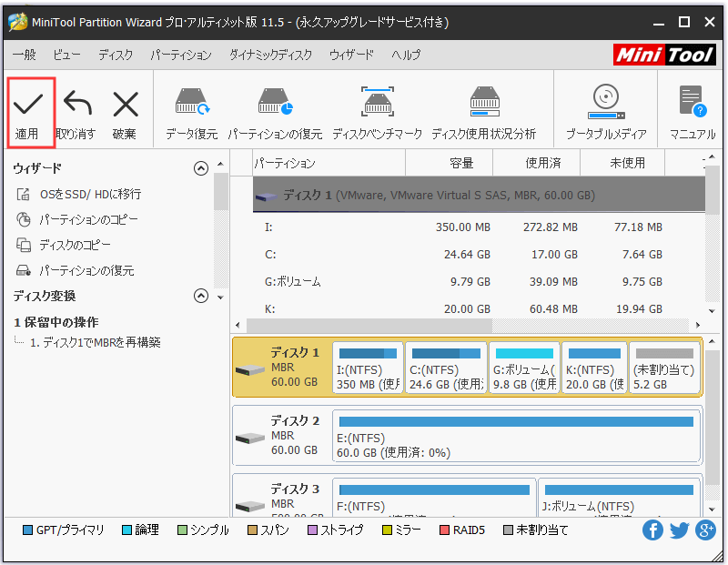Viewport: 728px width, 565px height.
Task: Click the Facebook icon in status bar
Action: point(652,530)
